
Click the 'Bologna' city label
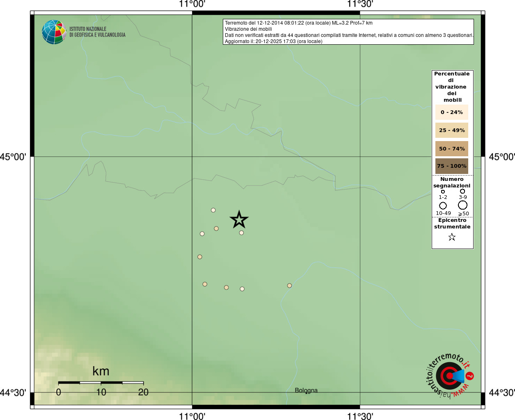(306, 390)
